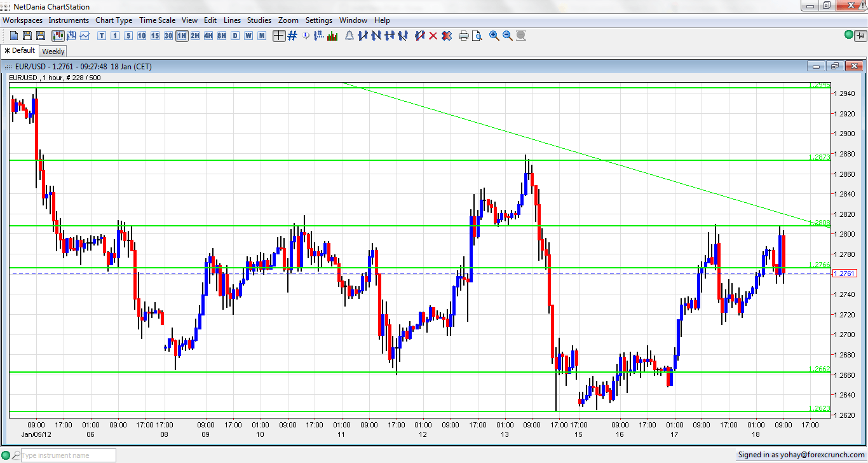Open the Workspaces menu

pos(22,20)
